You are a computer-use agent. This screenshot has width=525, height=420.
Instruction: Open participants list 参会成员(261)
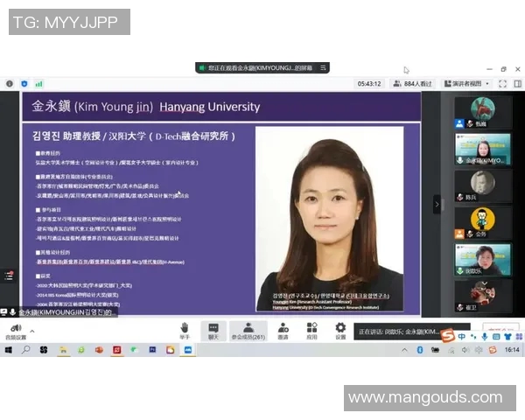coord(248,331)
